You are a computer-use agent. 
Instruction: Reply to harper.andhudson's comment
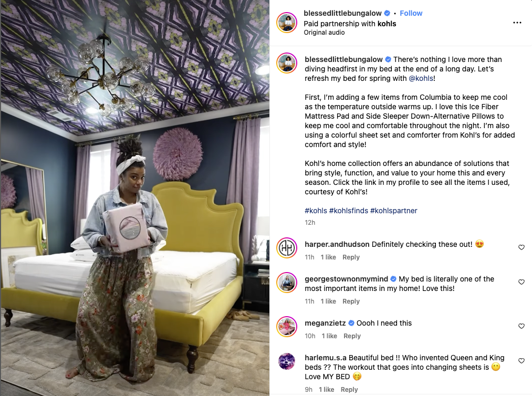tap(351, 257)
